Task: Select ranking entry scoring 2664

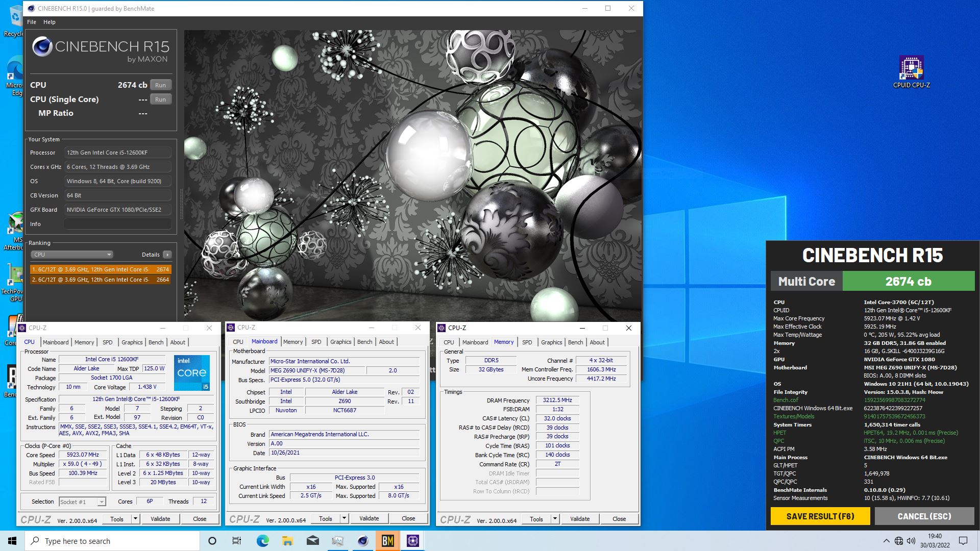Action: pos(100,280)
